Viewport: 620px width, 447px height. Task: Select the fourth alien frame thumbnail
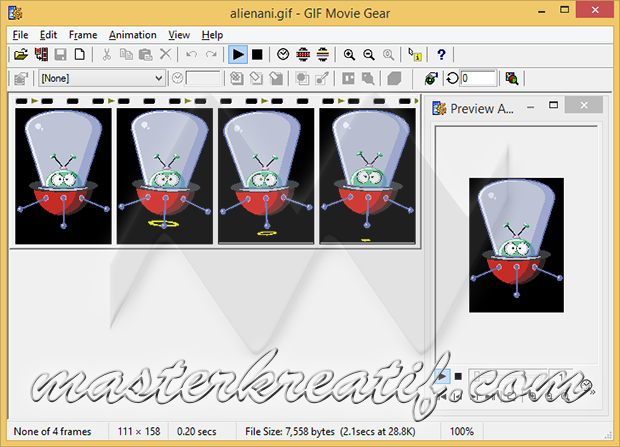coord(367,176)
